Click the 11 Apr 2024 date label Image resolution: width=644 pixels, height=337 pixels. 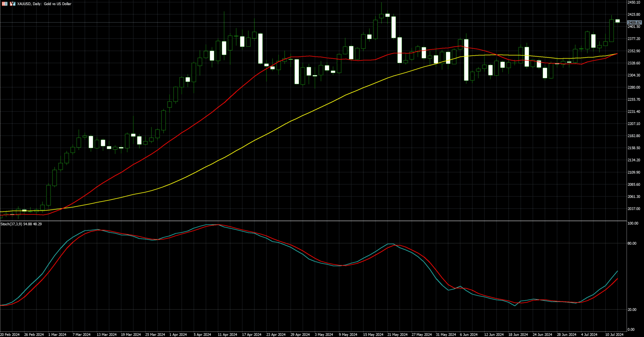tap(227, 335)
